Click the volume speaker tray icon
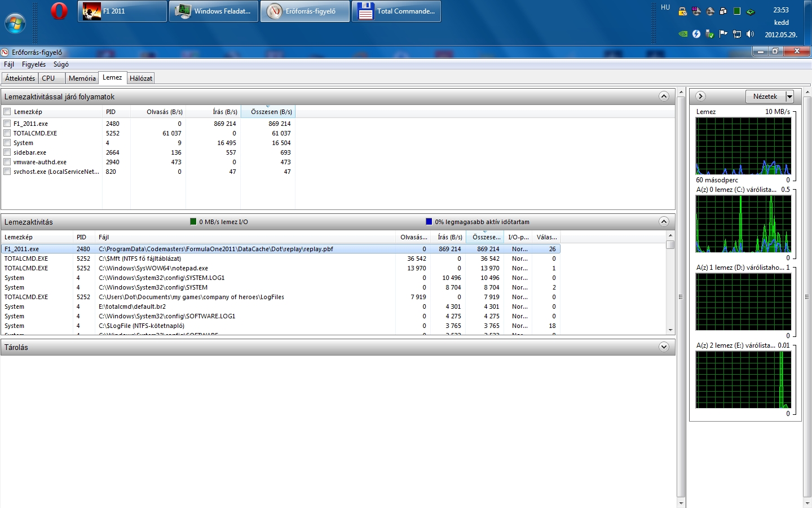 tap(751, 34)
